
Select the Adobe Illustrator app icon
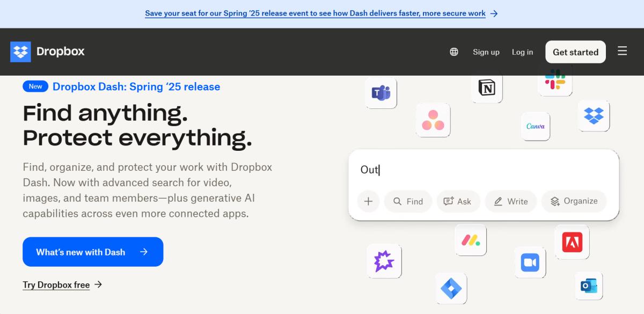(x=572, y=242)
